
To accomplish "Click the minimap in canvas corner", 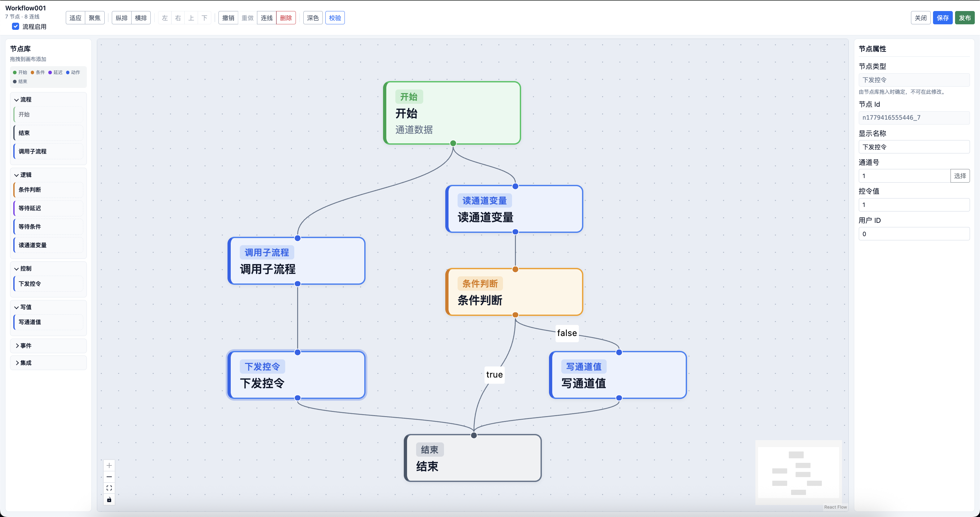I will click(799, 473).
